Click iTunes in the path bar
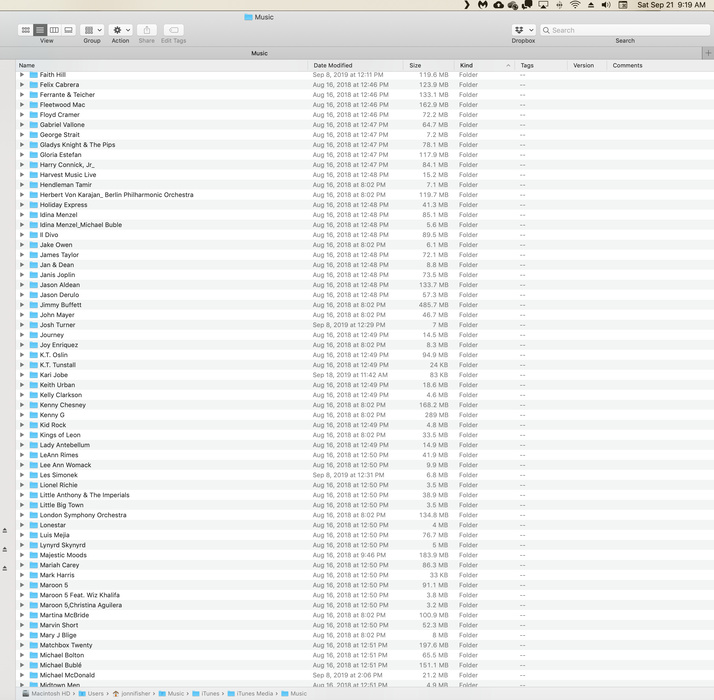The height and width of the screenshot is (700, 714). 205,694
